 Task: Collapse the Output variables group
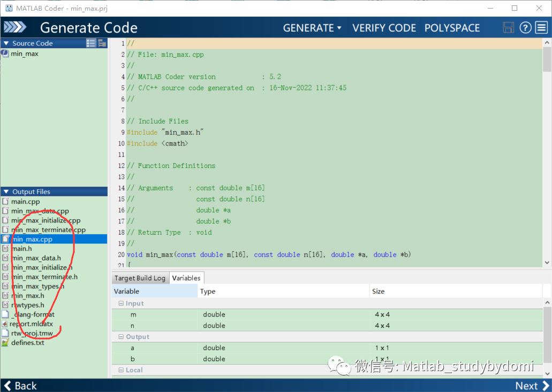pyautogui.click(x=121, y=336)
